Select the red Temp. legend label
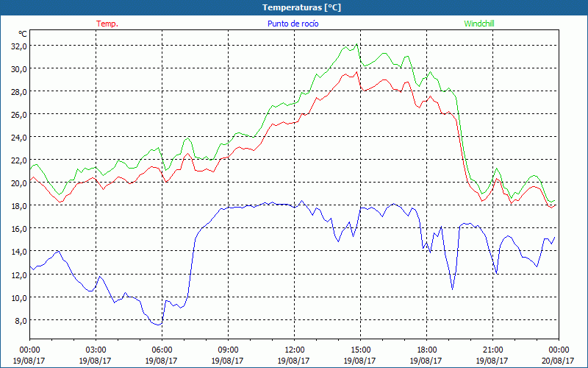 point(107,24)
